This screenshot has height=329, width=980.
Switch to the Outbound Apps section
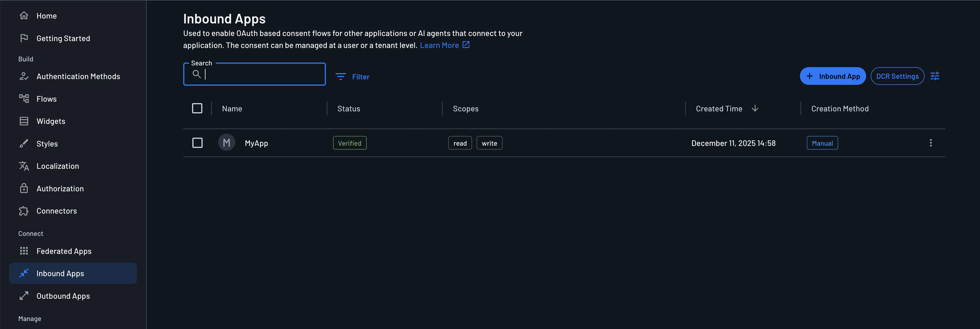coord(63,296)
